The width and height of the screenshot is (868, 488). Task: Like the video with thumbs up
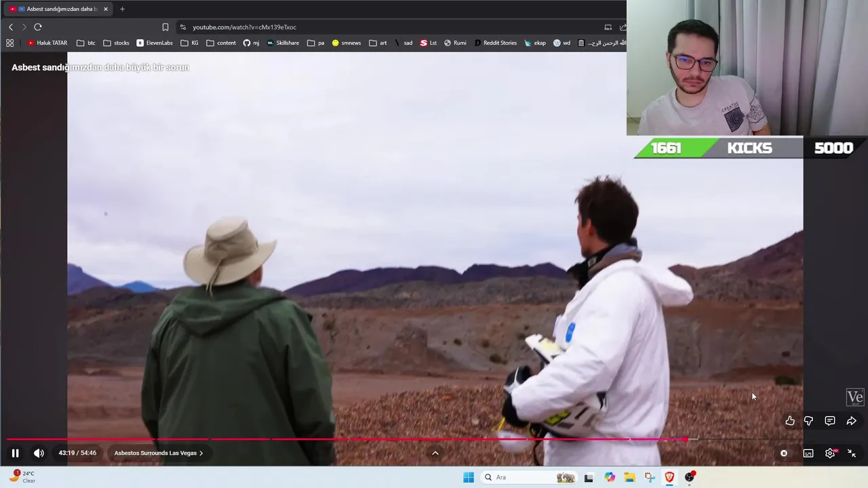790,421
